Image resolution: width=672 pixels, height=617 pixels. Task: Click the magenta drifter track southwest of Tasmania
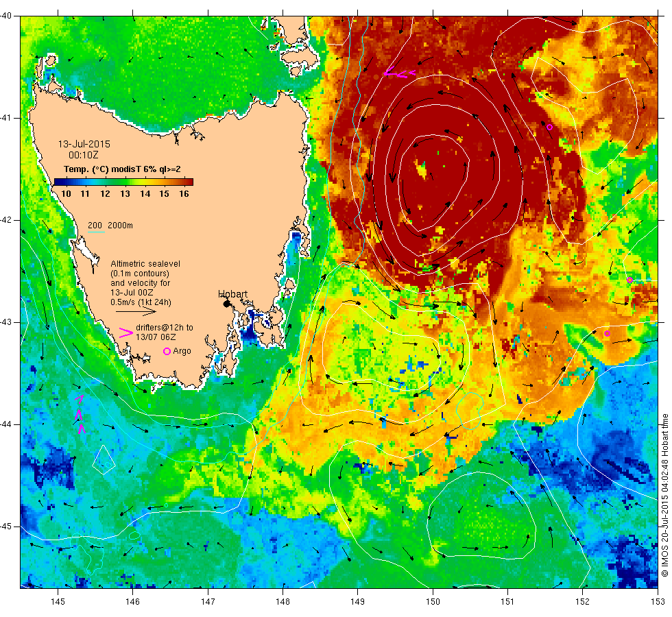coord(80,415)
